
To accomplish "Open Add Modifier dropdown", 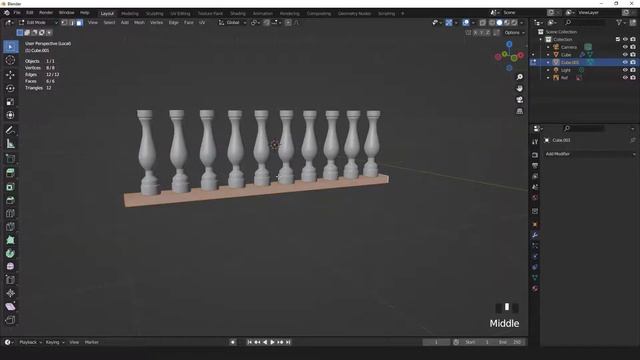I will pos(590,154).
